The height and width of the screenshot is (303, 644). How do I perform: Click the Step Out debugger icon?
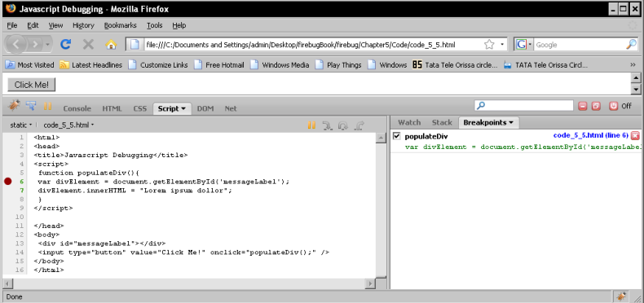tap(359, 125)
